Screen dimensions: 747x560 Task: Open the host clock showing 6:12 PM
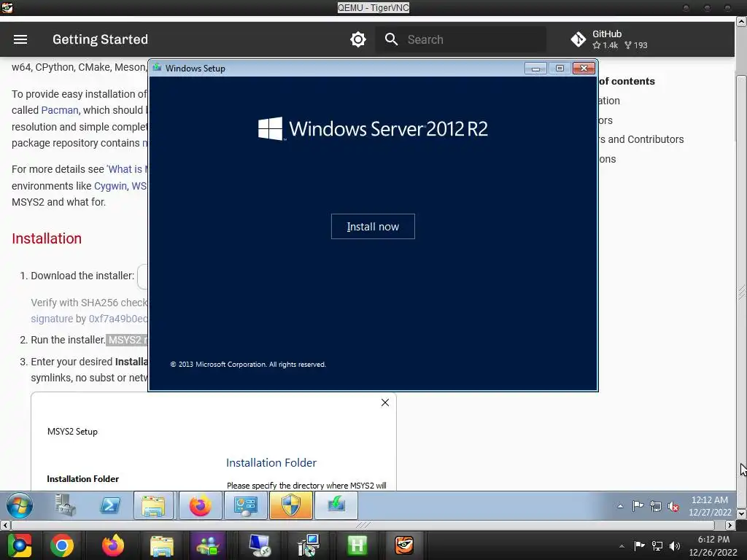(713, 545)
